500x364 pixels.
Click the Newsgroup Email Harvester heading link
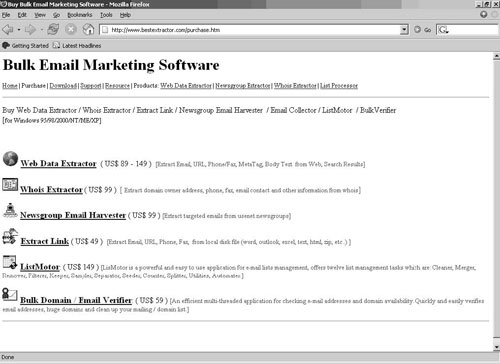73,215
